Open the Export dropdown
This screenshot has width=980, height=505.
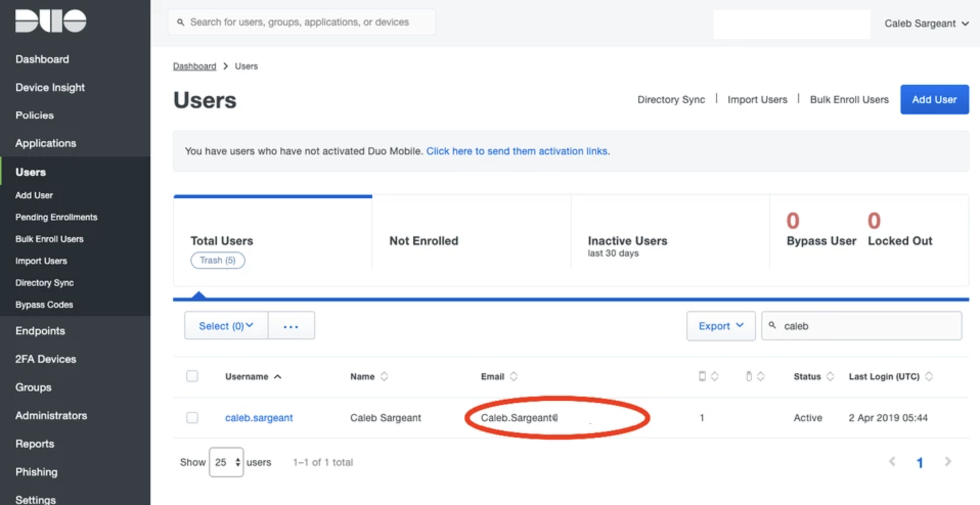721,326
